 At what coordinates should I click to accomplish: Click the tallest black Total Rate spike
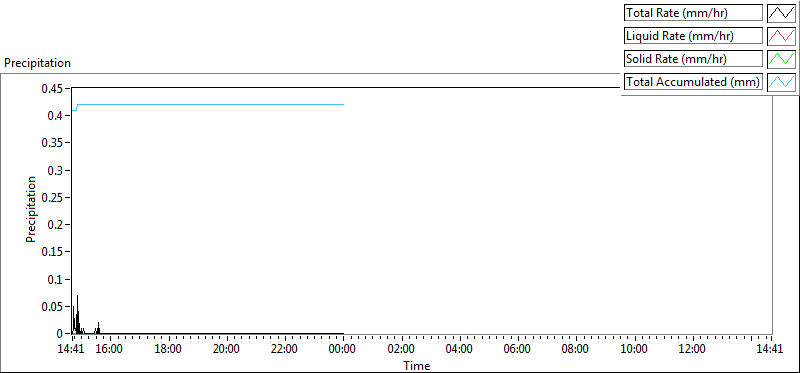click(78, 314)
